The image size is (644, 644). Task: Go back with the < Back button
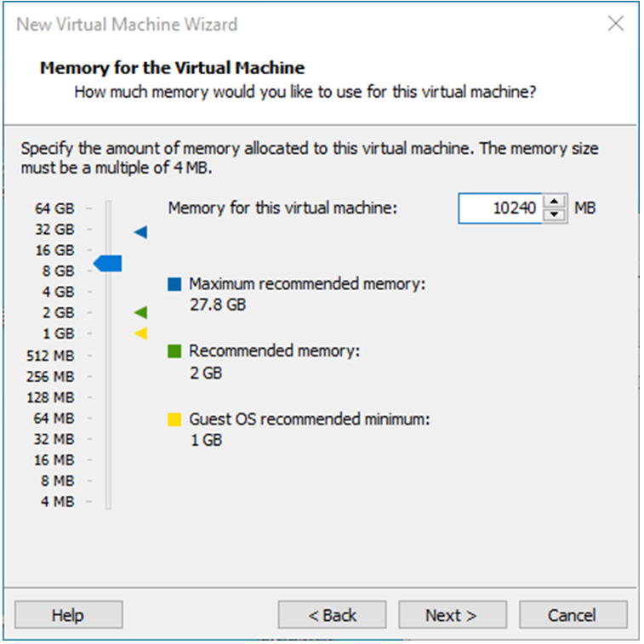click(332, 615)
